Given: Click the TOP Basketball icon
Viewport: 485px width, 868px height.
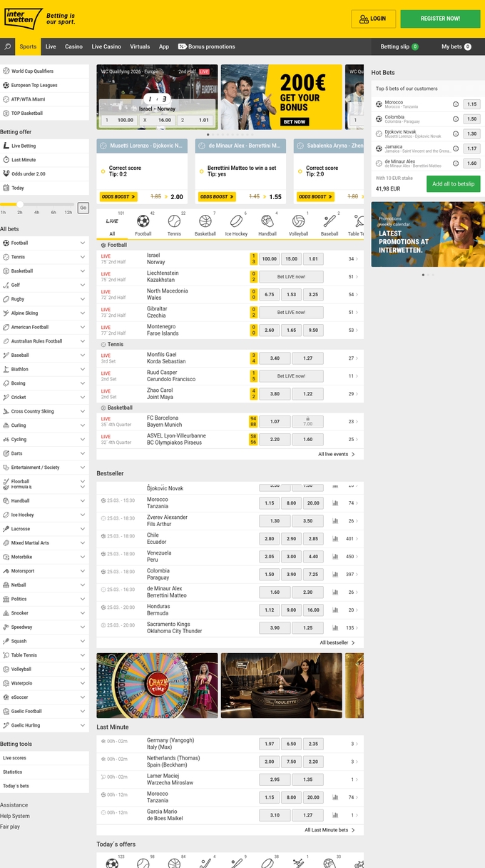Looking at the screenshot, I should point(6,113).
